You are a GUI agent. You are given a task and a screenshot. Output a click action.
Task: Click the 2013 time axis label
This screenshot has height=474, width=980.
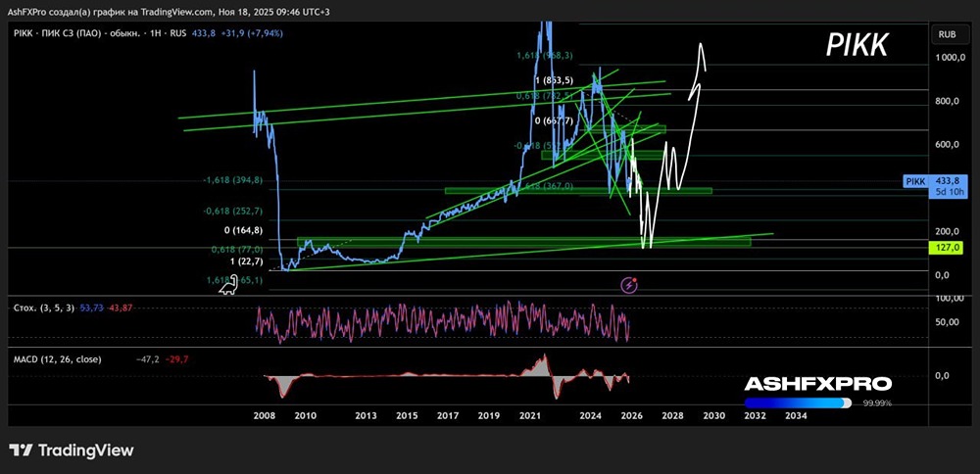[x=366, y=415]
